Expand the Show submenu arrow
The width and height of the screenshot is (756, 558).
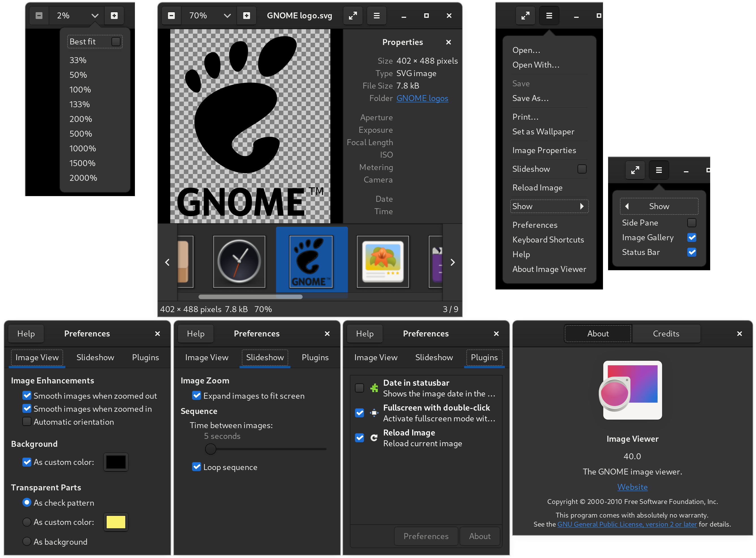(582, 206)
